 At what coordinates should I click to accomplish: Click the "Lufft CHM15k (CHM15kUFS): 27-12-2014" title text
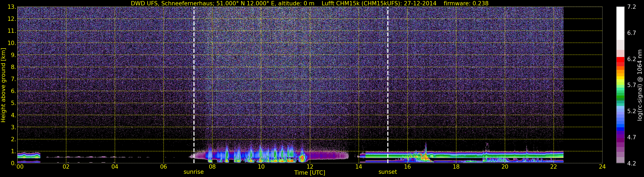379,3
